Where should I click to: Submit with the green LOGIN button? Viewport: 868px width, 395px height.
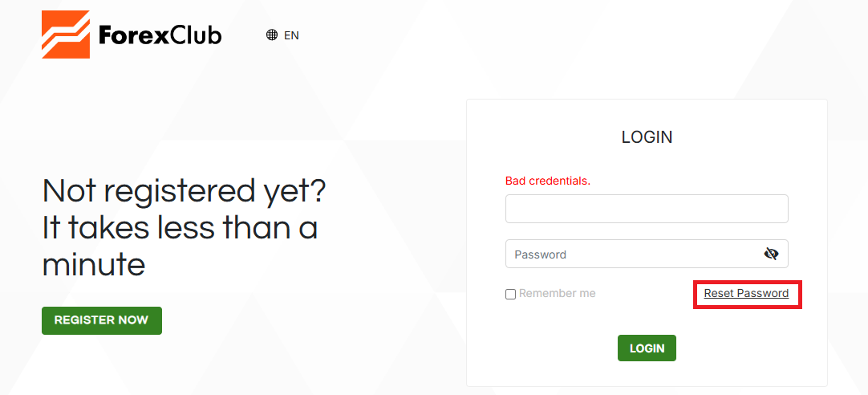tap(647, 348)
